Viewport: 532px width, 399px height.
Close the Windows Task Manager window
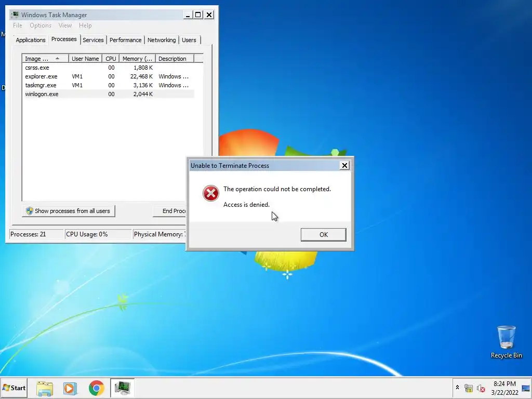tap(209, 15)
